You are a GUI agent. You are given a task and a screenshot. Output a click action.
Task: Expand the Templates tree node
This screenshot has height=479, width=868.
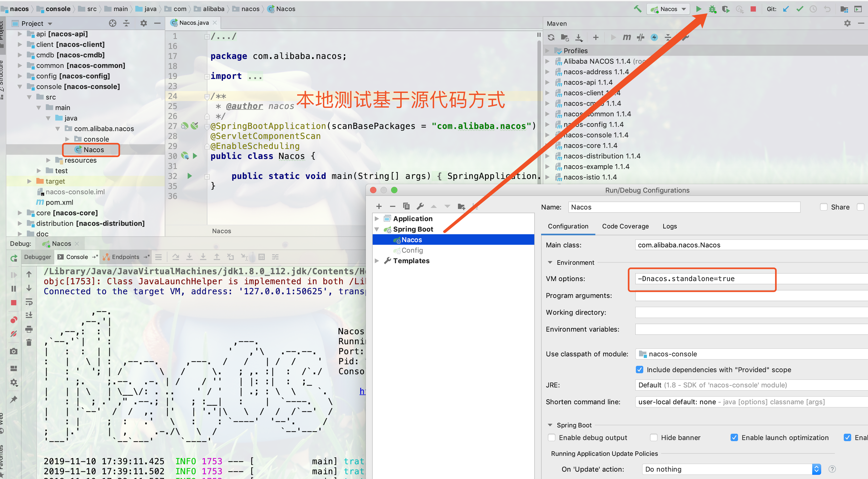(x=377, y=261)
